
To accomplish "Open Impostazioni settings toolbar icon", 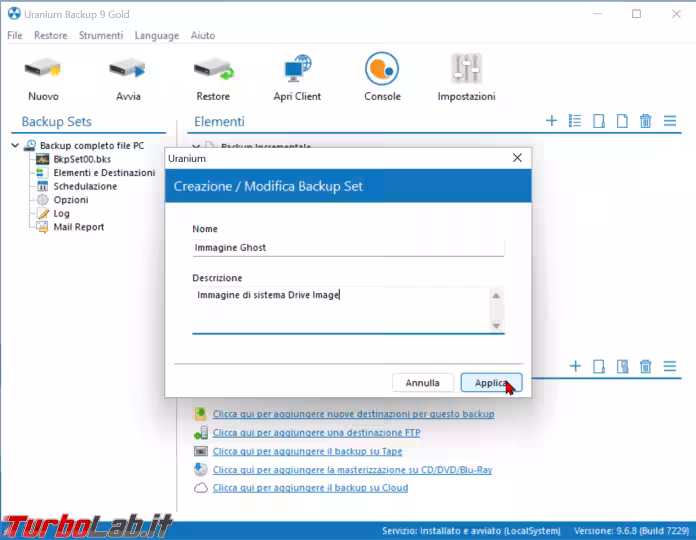I will [x=466, y=69].
